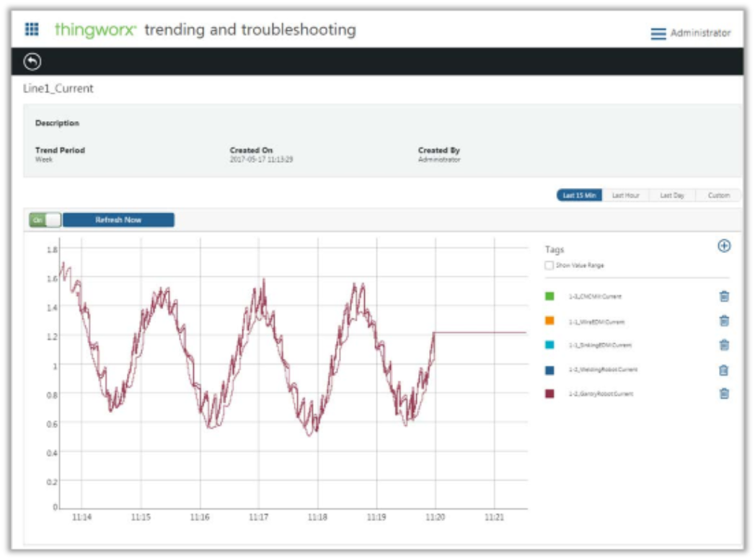The height and width of the screenshot is (560, 755).
Task: Delete the CNCMill Current tag
Action: point(724,296)
